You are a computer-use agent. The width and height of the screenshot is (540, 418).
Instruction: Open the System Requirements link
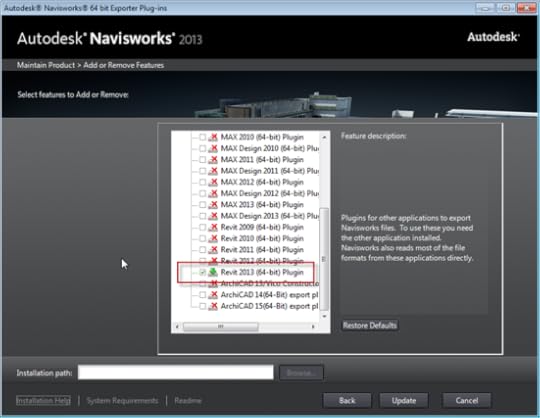click(122, 400)
